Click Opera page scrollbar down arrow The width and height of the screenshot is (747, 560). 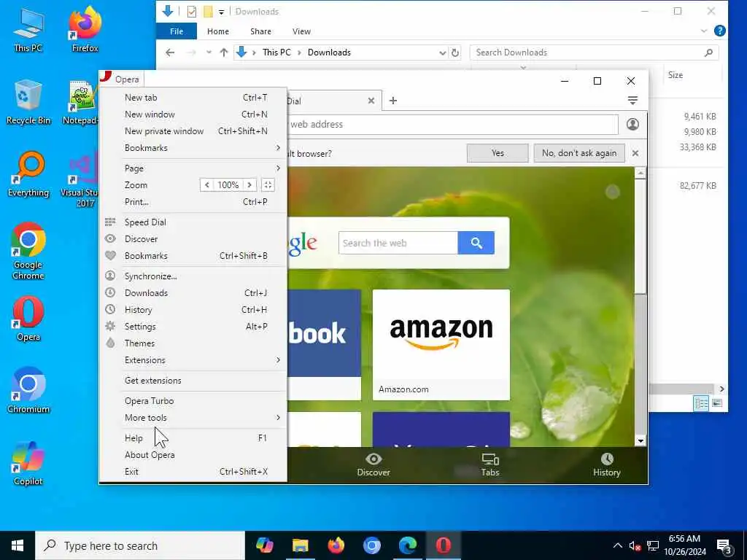(640, 441)
